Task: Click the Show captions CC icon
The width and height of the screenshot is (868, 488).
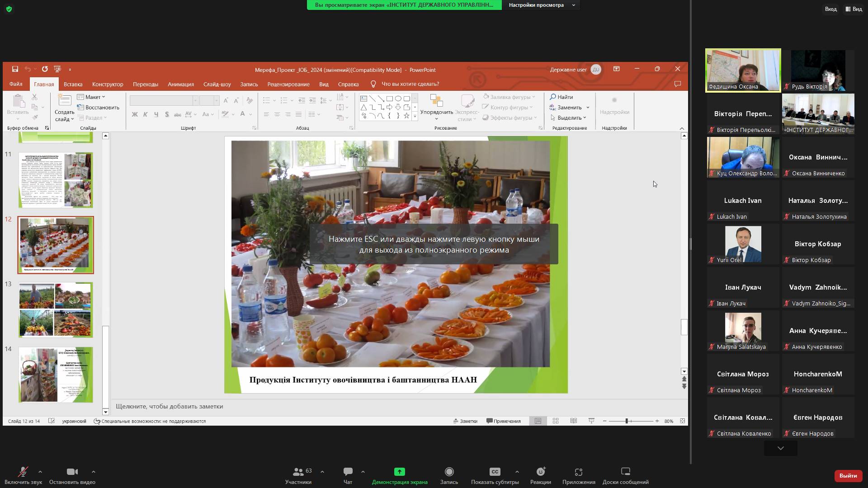Action: (495, 472)
